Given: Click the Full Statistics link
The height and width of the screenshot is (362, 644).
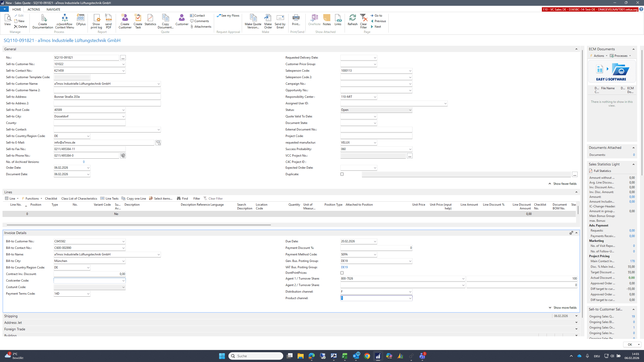Looking at the screenshot, I should coord(602,171).
